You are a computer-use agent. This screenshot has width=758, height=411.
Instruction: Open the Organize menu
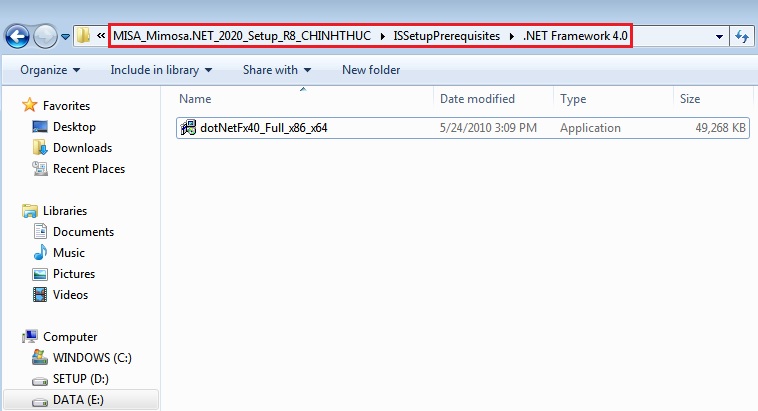click(50, 70)
